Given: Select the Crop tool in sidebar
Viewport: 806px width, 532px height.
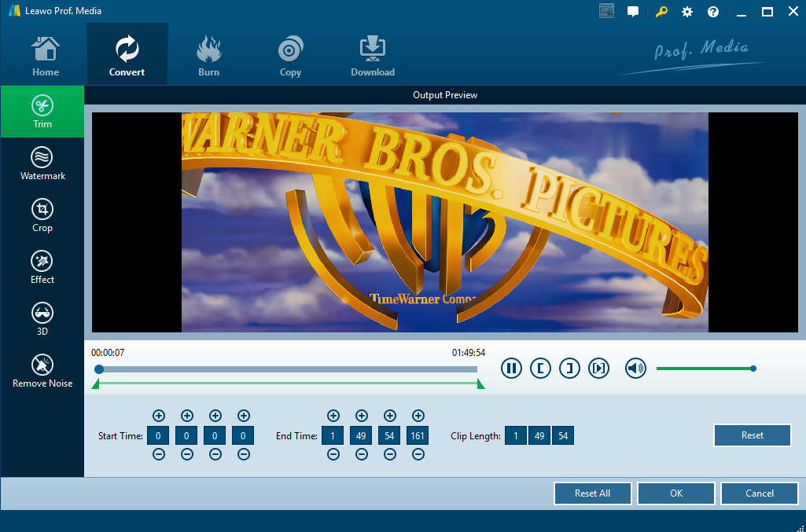Looking at the screenshot, I should click(x=42, y=215).
